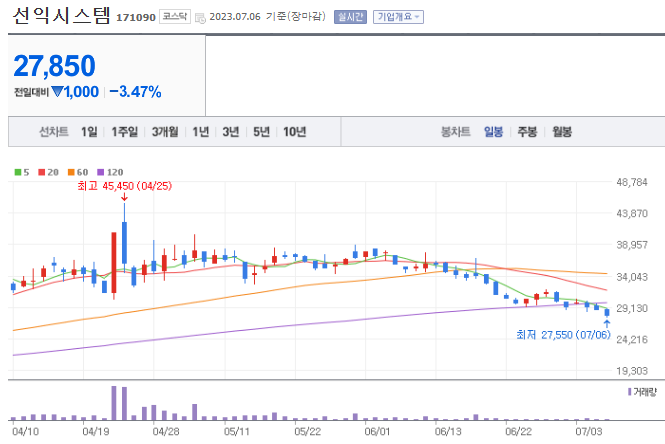
Task: Click the stock code 171090
Action: (136, 17)
